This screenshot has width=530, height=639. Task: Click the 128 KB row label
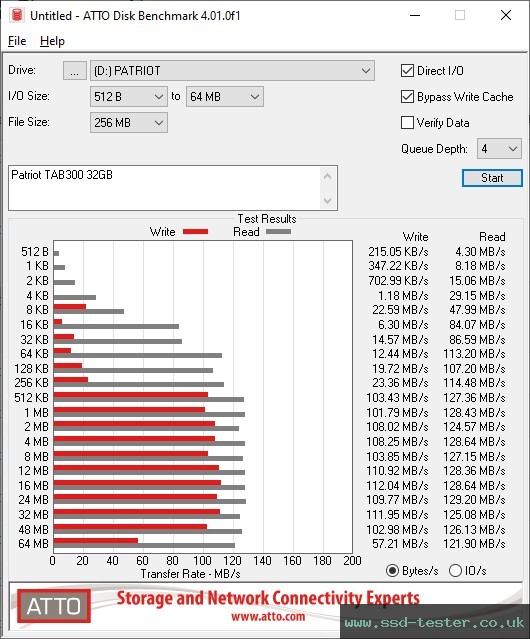[31, 369]
